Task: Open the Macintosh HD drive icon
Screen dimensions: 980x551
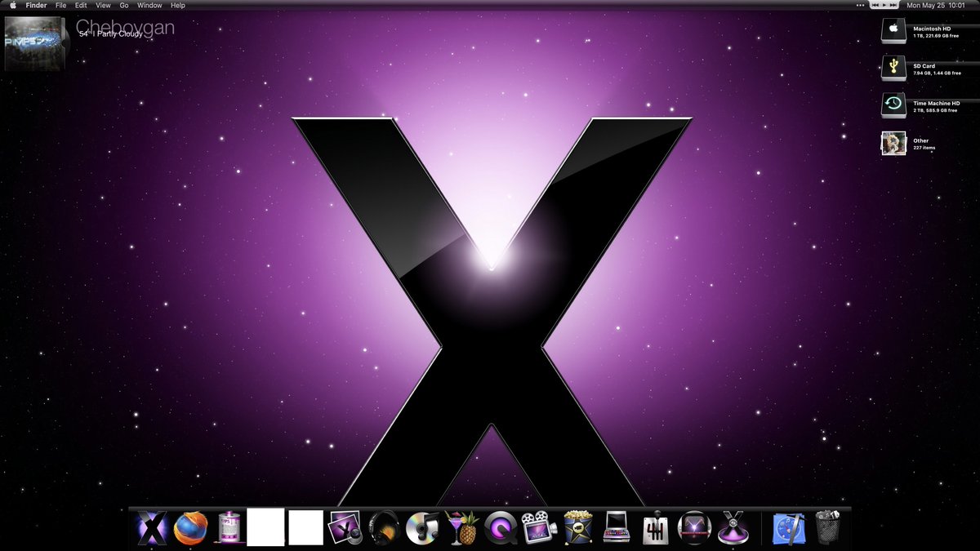Action: (x=893, y=31)
